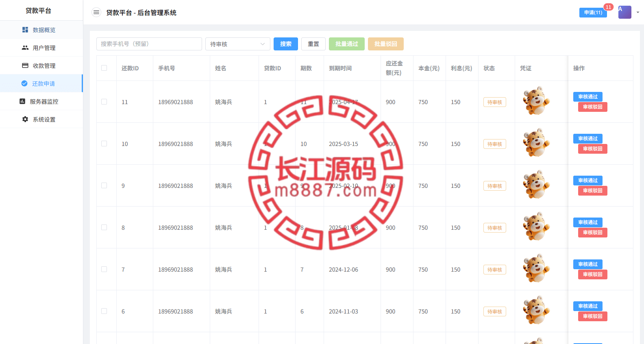Navigate to 服务器监控 page
The width and height of the screenshot is (644, 344).
pos(41,101)
